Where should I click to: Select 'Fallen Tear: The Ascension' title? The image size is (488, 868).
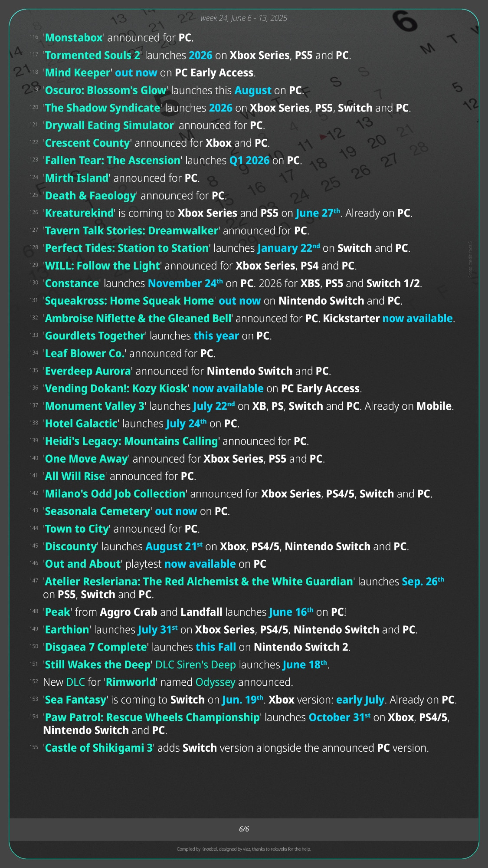113,160
